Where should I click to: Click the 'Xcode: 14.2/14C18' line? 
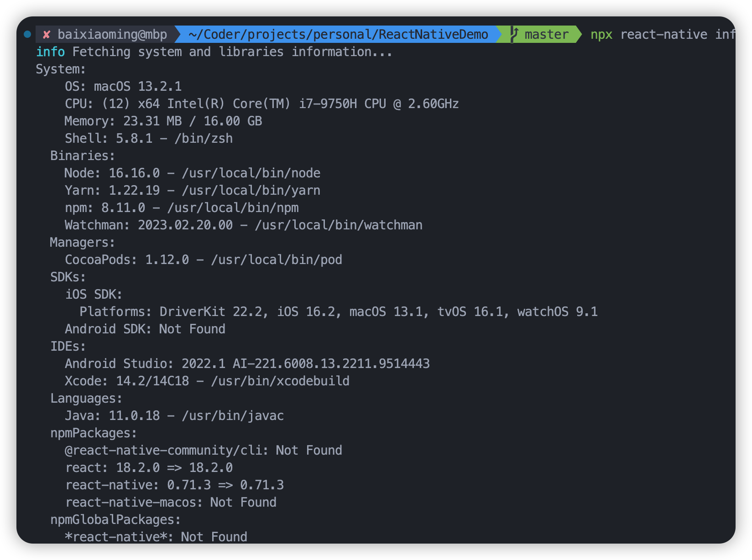coord(207,381)
